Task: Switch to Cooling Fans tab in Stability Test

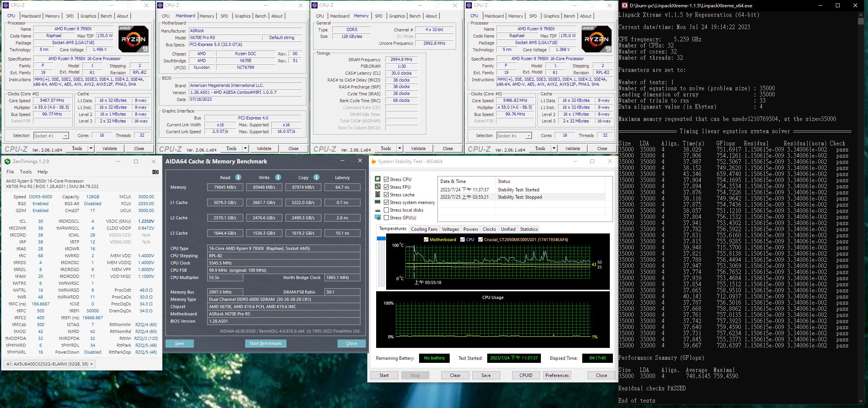Action: pos(424,229)
